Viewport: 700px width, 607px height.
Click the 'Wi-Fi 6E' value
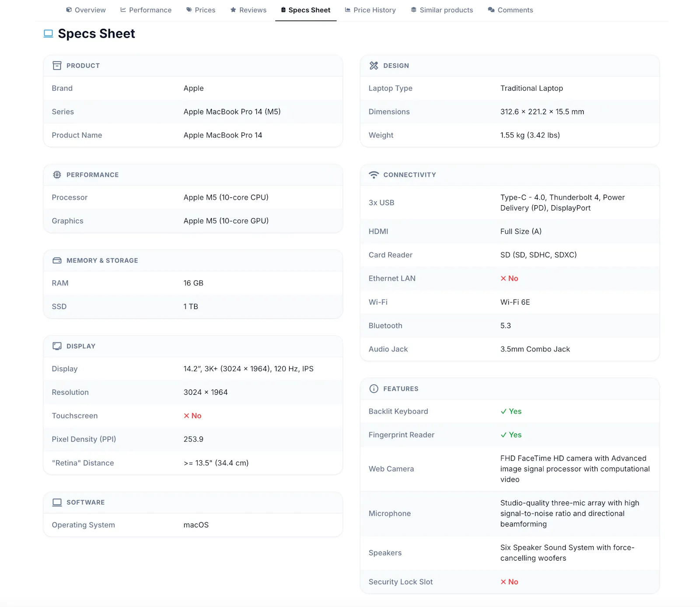click(515, 302)
